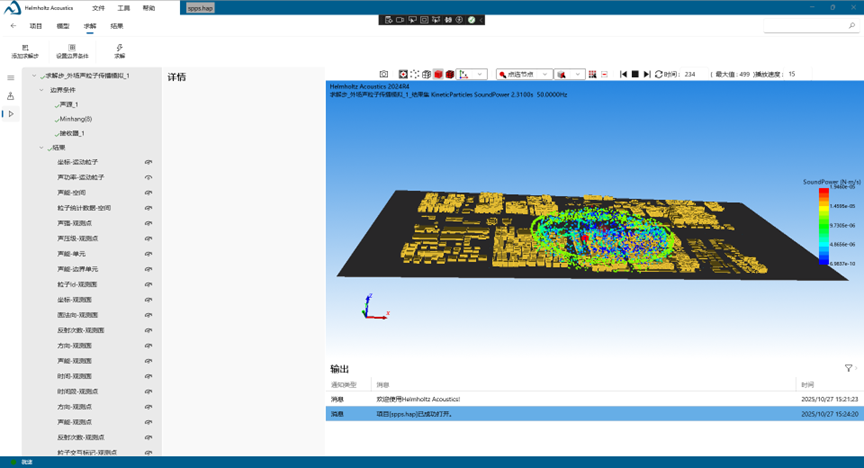864x468 pixels.
Task: Click the camera screenshot icon in viewport toolbar
Action: point(384,74)
